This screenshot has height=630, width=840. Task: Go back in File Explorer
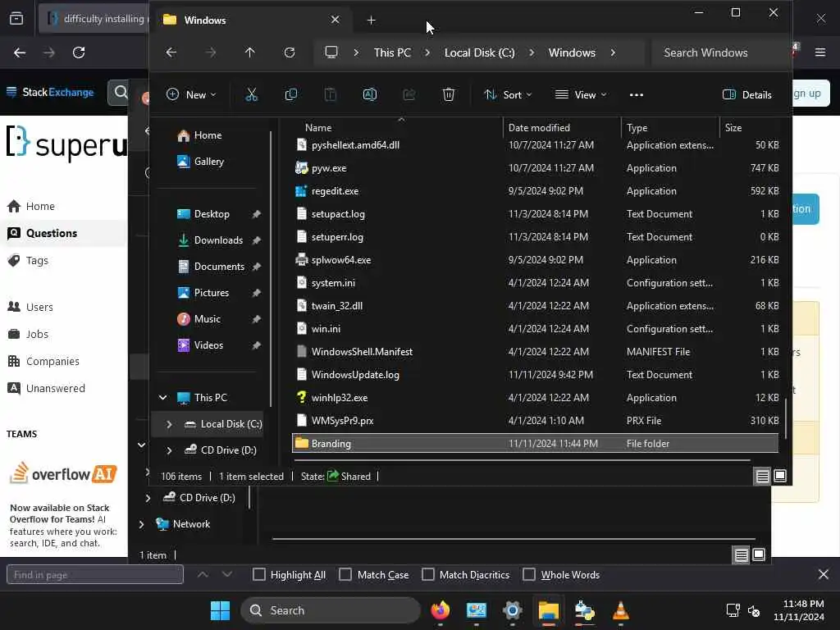coord(171,52)
